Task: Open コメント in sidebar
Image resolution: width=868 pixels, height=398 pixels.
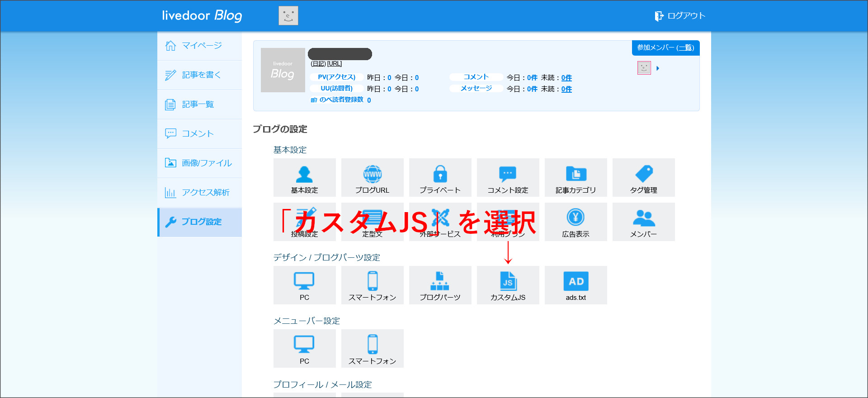Action: tap(199, 134)
